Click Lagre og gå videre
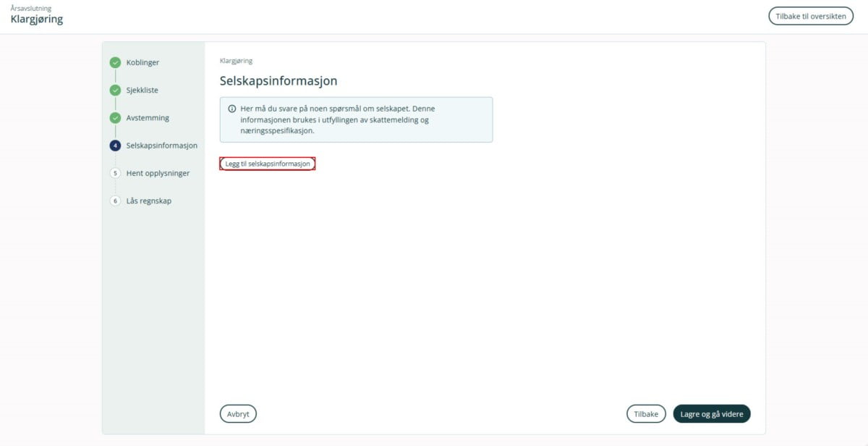Viewport: 868px width, 446px height. coord(712,414)
